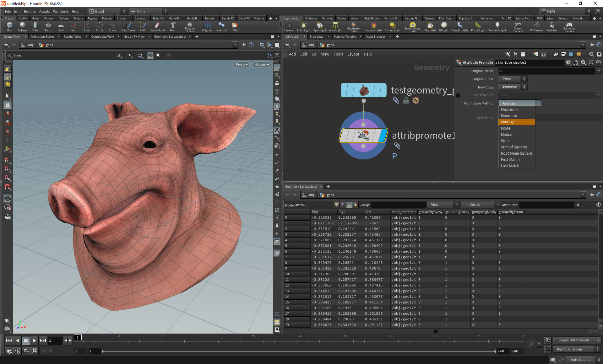The width and height of the screenshot is (603, 364).
Task: Expand the Original Name attribute list
Action: pos(599,71)
